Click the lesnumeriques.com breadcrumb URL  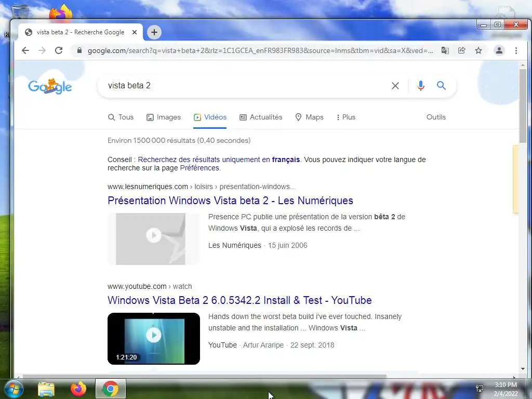(x=201, y=187)
